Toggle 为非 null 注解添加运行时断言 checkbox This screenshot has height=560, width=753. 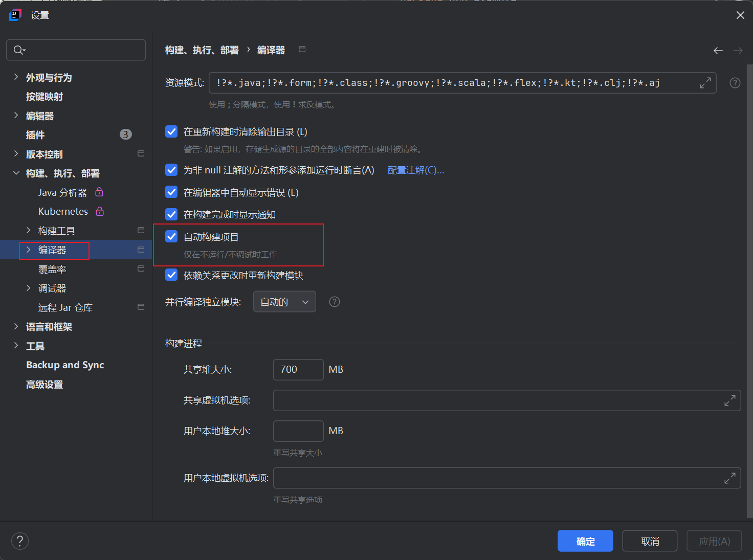coord(171,170)
